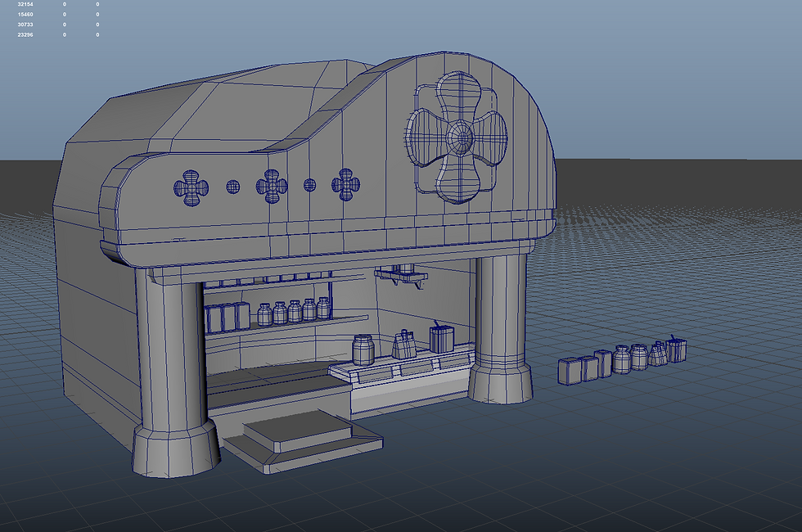
Task: Click the poly count value 15460
Action: click(25, 15)
